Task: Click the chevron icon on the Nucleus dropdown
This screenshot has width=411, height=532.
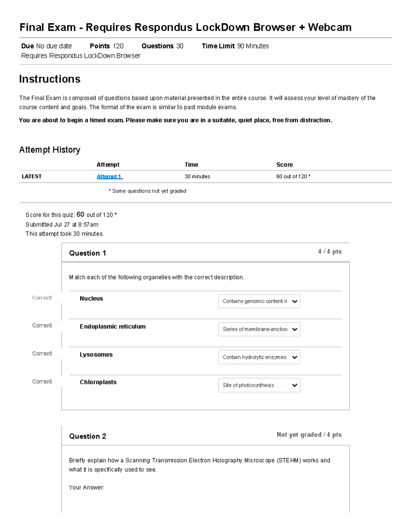Action: coord(295,301)
